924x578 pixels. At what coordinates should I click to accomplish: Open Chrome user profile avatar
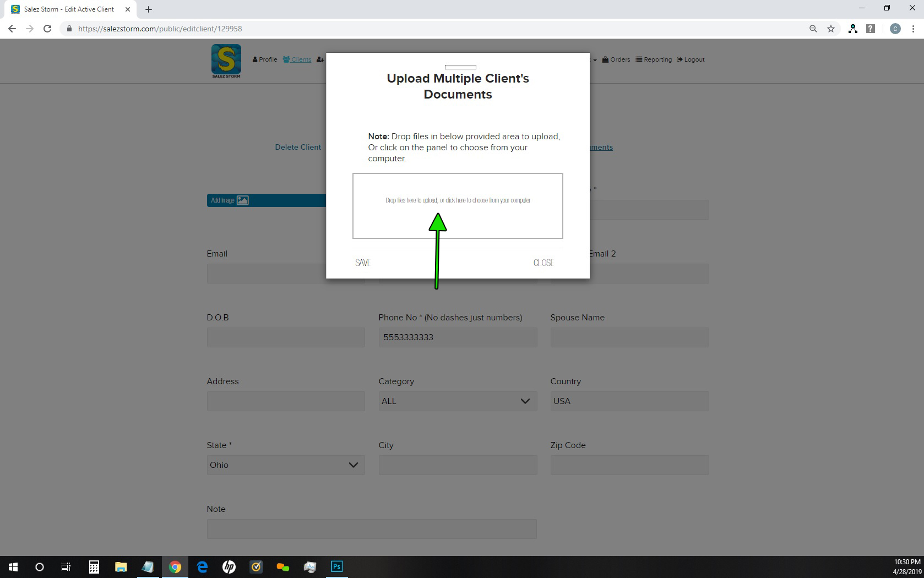(895, 29)
